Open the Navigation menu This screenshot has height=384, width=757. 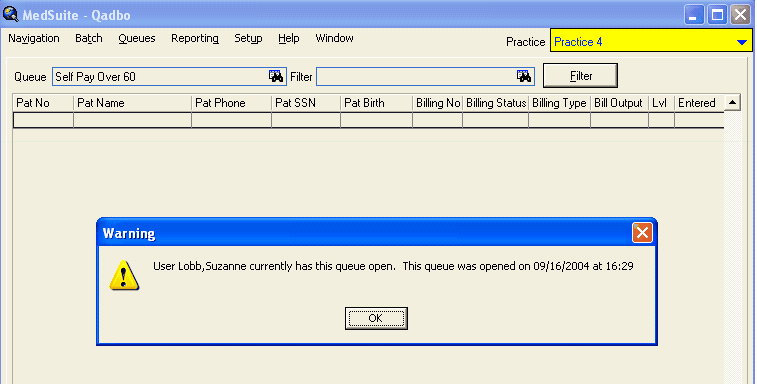tap(34, 38)
